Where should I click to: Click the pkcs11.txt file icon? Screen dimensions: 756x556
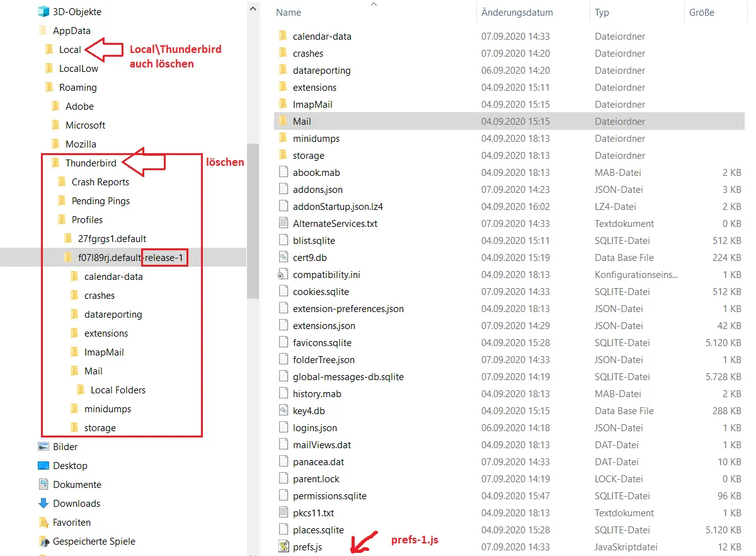(283, 513)
